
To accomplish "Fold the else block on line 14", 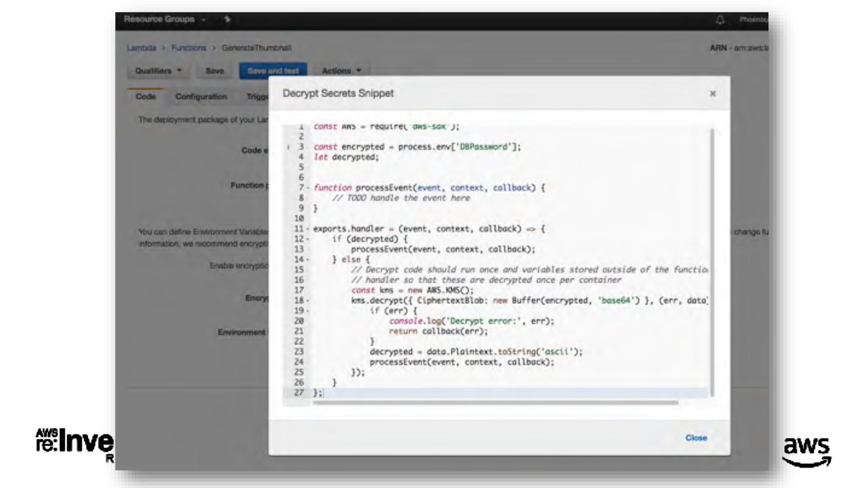I will (x=308, y=260).
